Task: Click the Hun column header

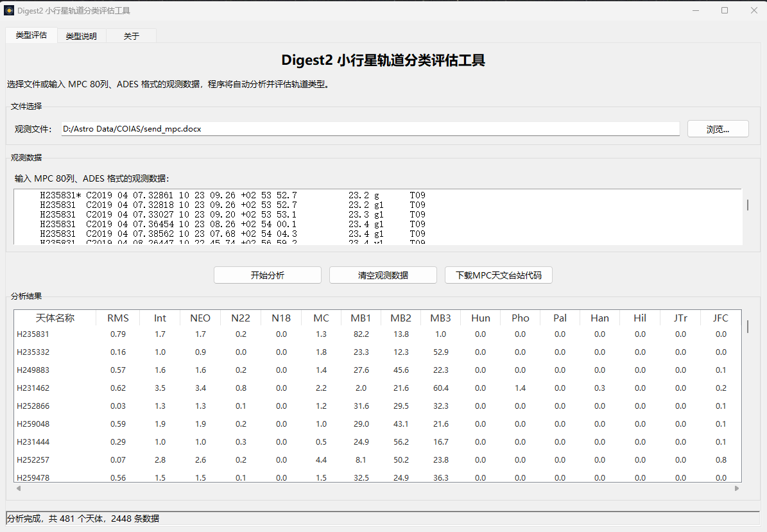Action: pos(481,318)
